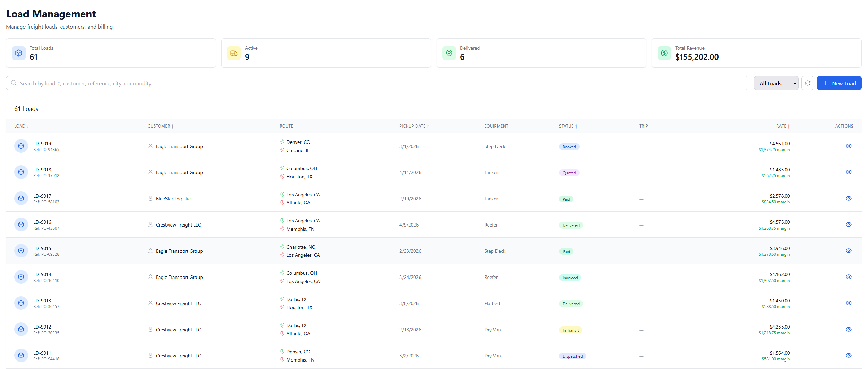Click the Total Loads box icon

pos(19,53)
